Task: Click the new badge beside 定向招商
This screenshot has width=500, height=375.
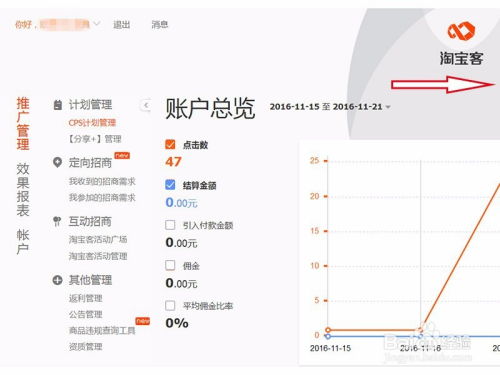Action: pyautogui.click(x=122, y=156)
